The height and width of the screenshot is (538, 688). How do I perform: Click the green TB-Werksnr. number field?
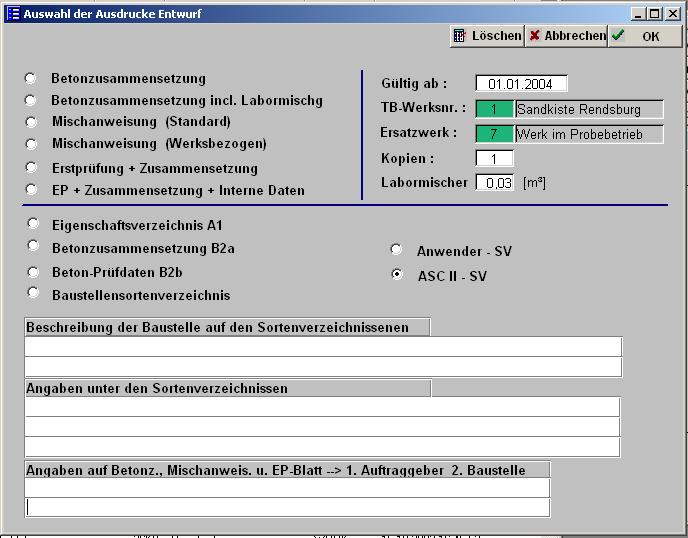pyautogui.click(x=494, y=109)
